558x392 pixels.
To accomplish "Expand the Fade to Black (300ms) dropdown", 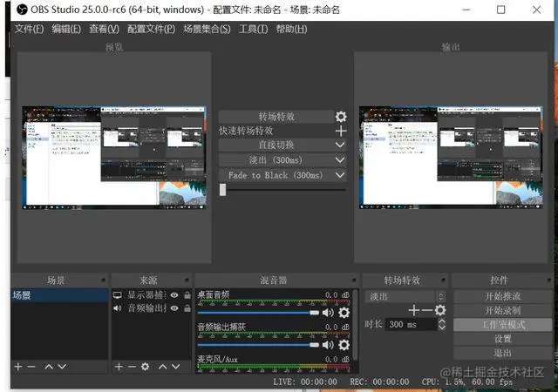I will (340, 175).
